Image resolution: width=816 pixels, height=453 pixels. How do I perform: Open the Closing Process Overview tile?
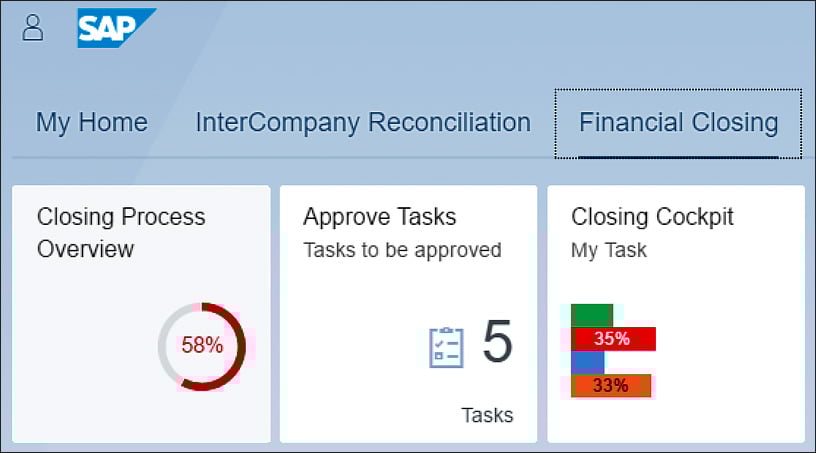[141, 314]
